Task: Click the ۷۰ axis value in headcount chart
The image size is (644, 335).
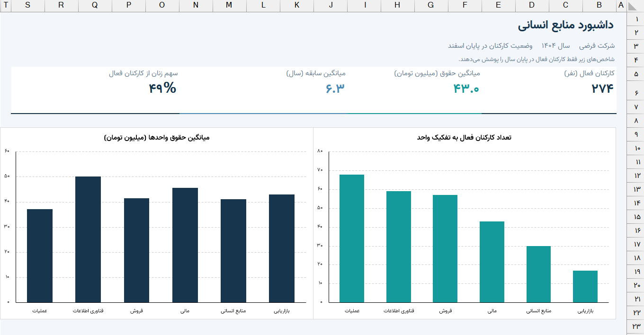Action: click(x=320, y=170)
